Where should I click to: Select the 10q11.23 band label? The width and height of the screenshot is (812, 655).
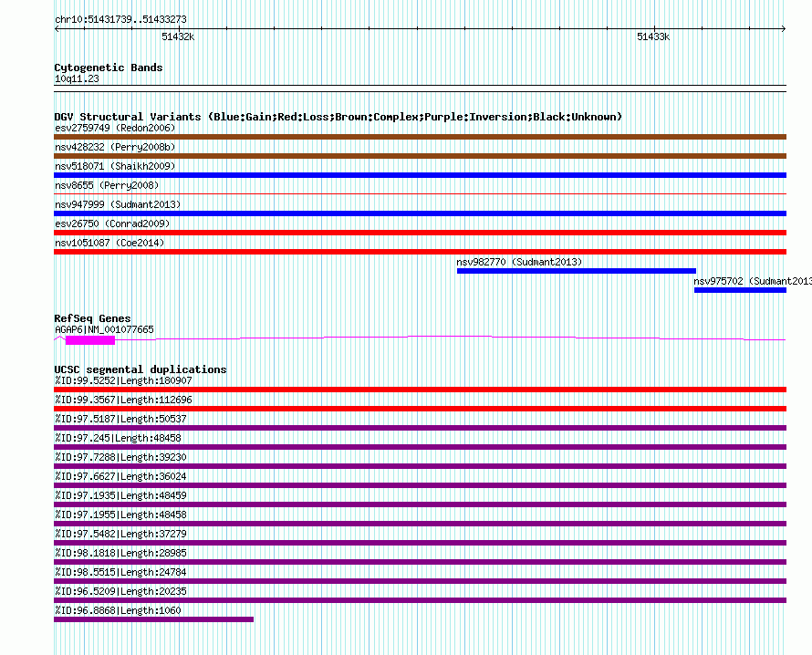[x=77, y=79]
